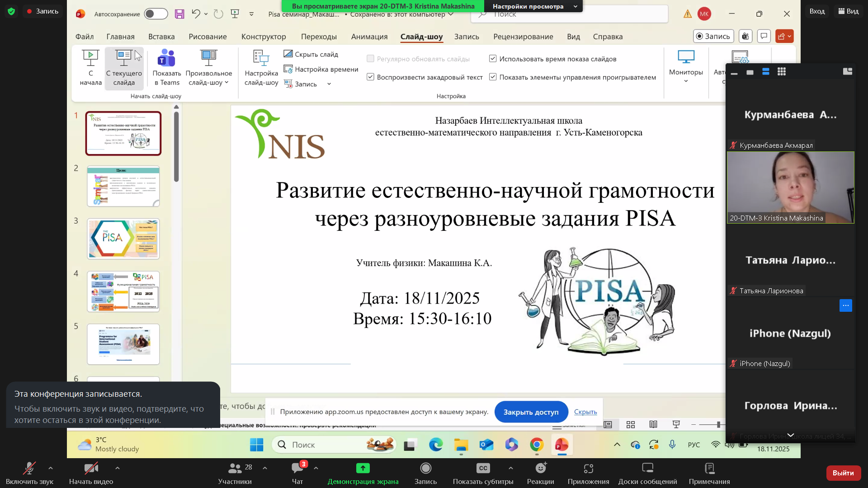This screenshot has width=868, height=488.
Task: Open Chrome from Windows taskbar
Action: 537,445
